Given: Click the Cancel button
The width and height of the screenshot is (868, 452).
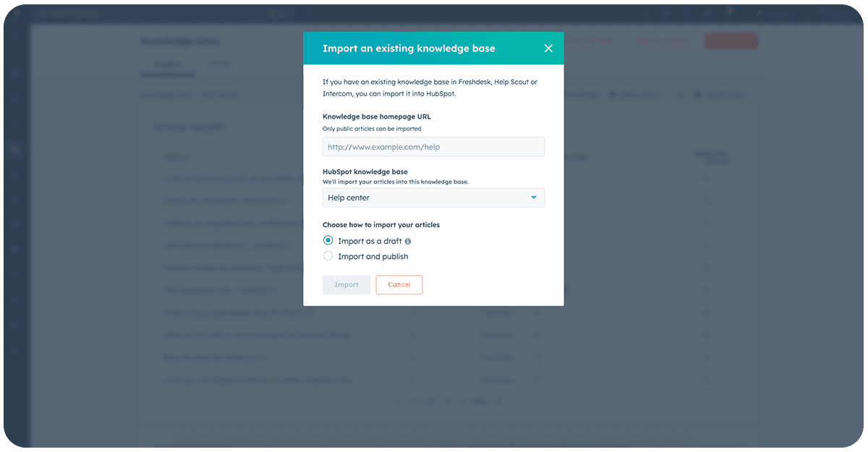Looking at the screenshot, I should [399, 285].
